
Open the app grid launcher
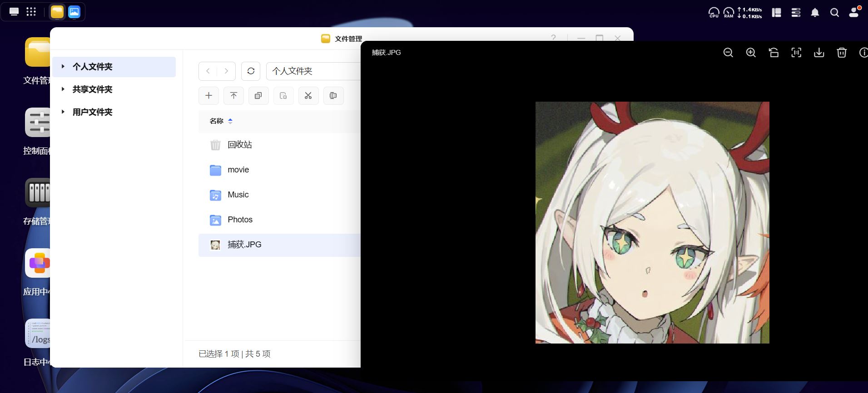[x=31, y=12]
